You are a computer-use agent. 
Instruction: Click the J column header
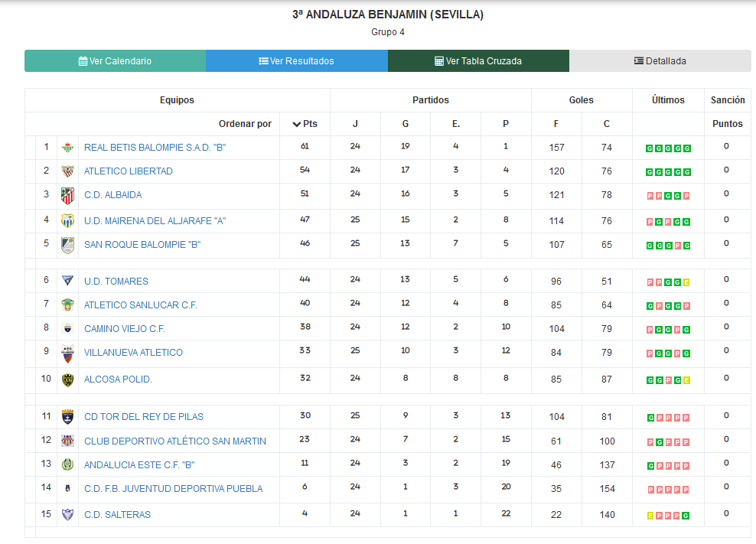tap(355, 124)
